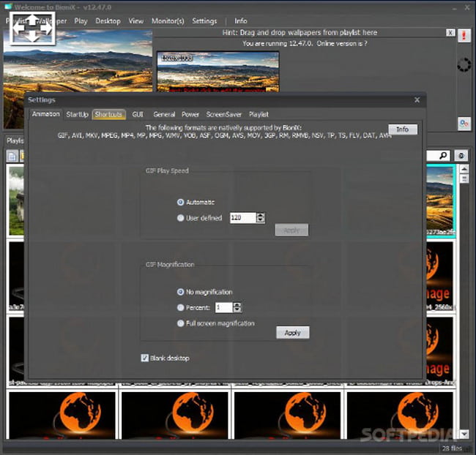The width and height of the screenshot is (476, 455).
Task: Choose Full screen magnification option
Action: click(181, 323)
